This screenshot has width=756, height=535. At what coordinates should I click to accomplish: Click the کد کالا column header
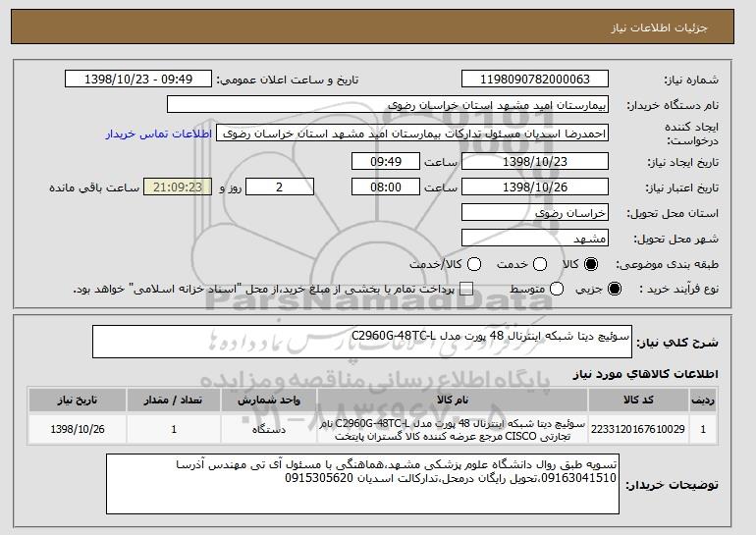point(638,401)
